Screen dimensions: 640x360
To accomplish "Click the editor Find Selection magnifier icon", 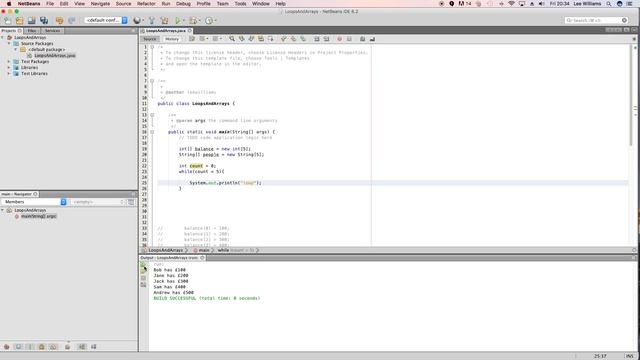I will [x=232, y=39].
